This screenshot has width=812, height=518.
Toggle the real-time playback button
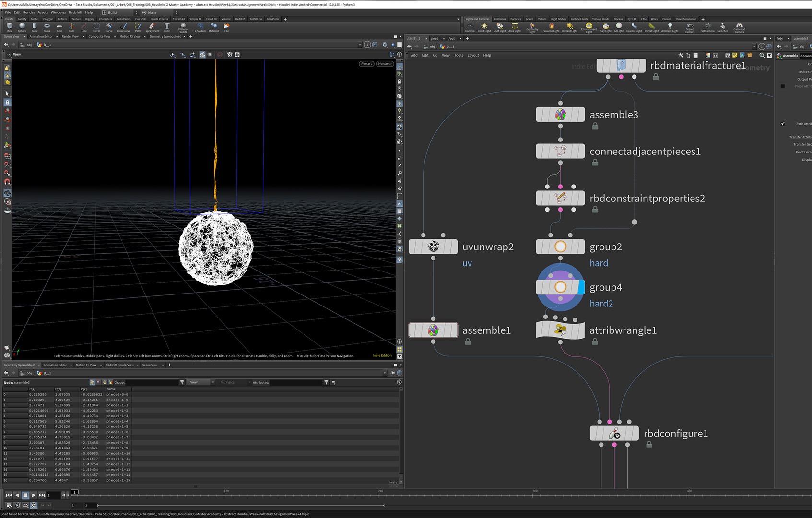(34, 505)
